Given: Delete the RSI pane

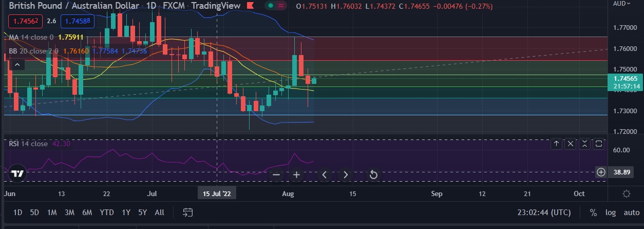Looking at the screenshot, I should (x=571, y=145).
